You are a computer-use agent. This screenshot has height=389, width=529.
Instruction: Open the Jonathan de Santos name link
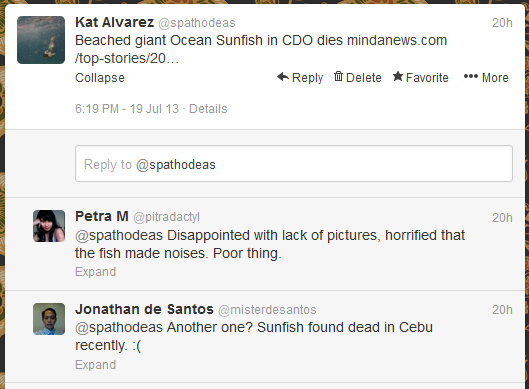click(x=144, y=309)
